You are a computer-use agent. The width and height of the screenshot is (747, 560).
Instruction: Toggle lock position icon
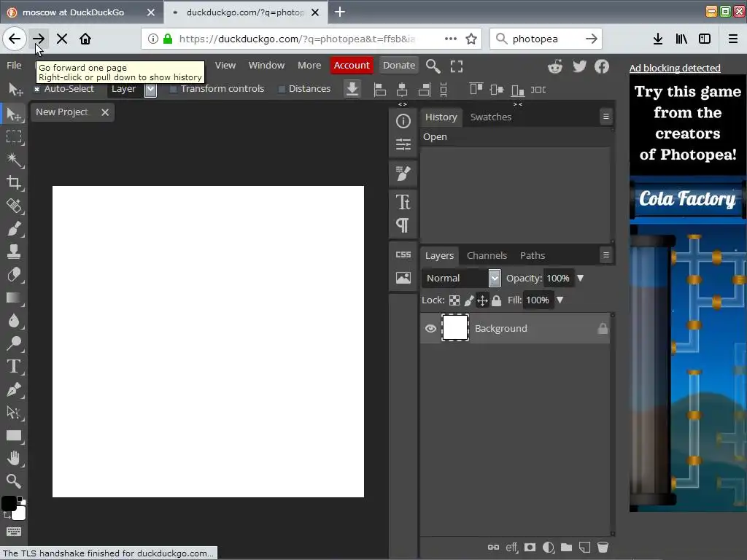tap(482, 300)
